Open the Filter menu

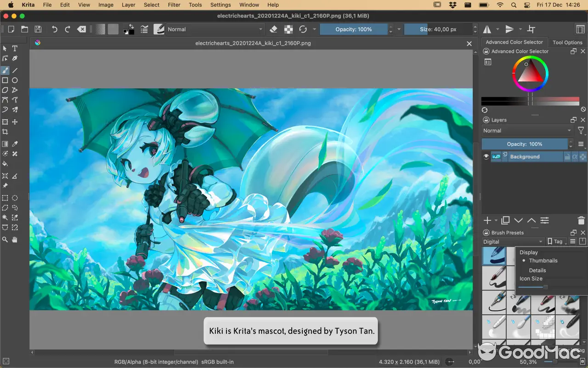pyautogui.click(x=174, y=5)
